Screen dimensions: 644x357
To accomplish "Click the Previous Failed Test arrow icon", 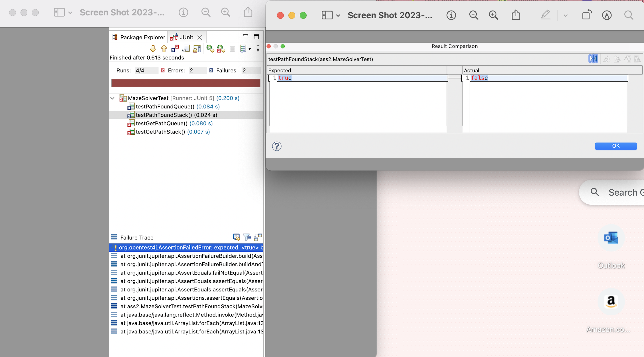I will coord(164,49).
